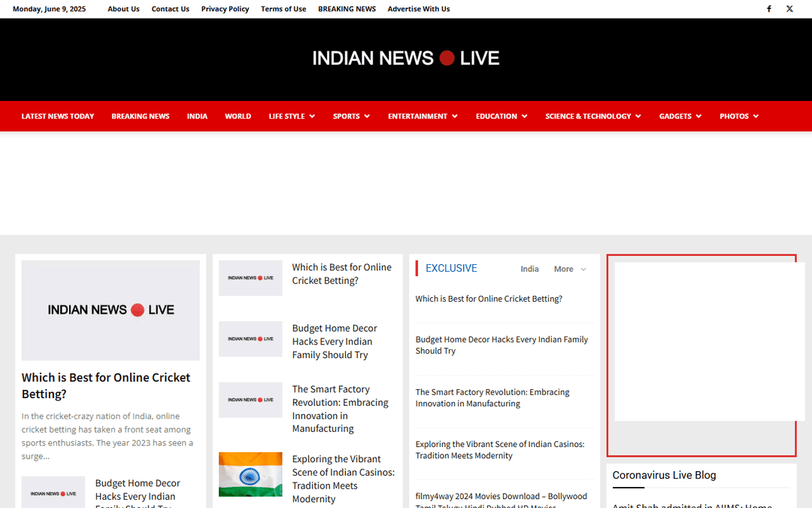The width and height of the screenshot is (812, 508).
Task: Select Sports in red navigation
Action: pyautogui.click(x=346, y=116)
